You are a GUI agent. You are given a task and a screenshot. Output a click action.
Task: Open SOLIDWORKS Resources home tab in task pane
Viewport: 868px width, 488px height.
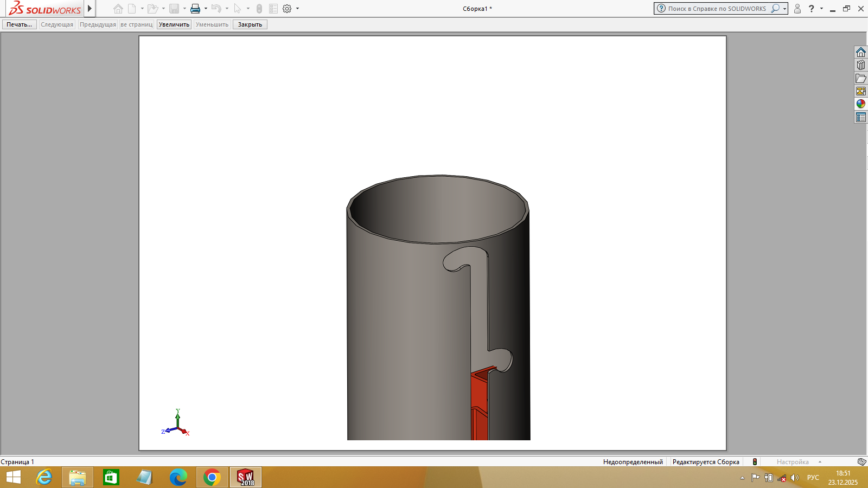(861, 52)
